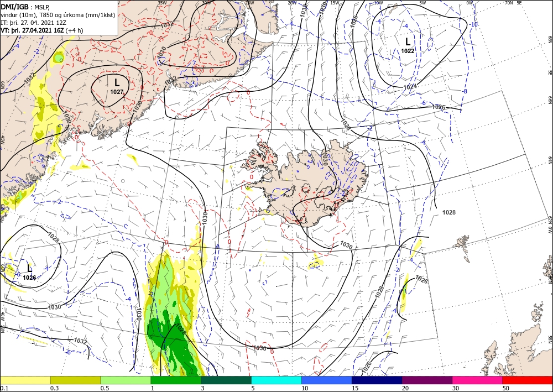553x392 pixels.
Task: Click the olive 0.3–0.5 mm legend swatch
Action: click(x=75, y=380)
